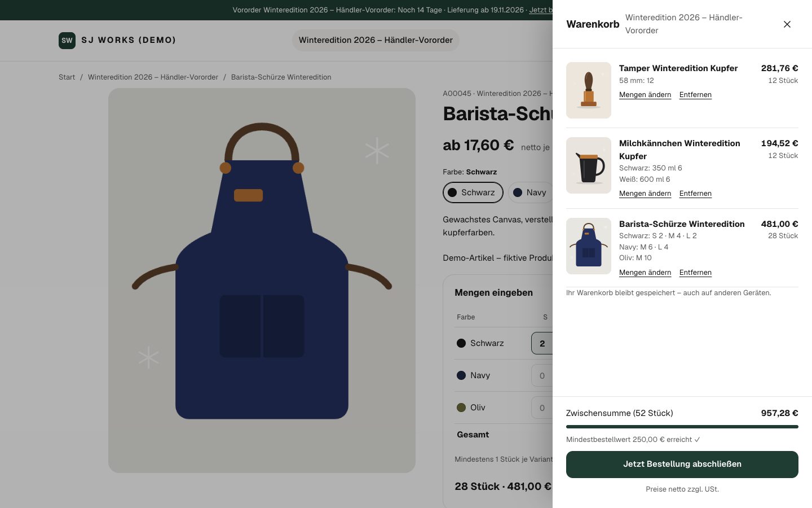This screenshot has width=812, height=508.
Task: Remove Barista-Schürze Wintererdition from cart
Action: point(695,273)
